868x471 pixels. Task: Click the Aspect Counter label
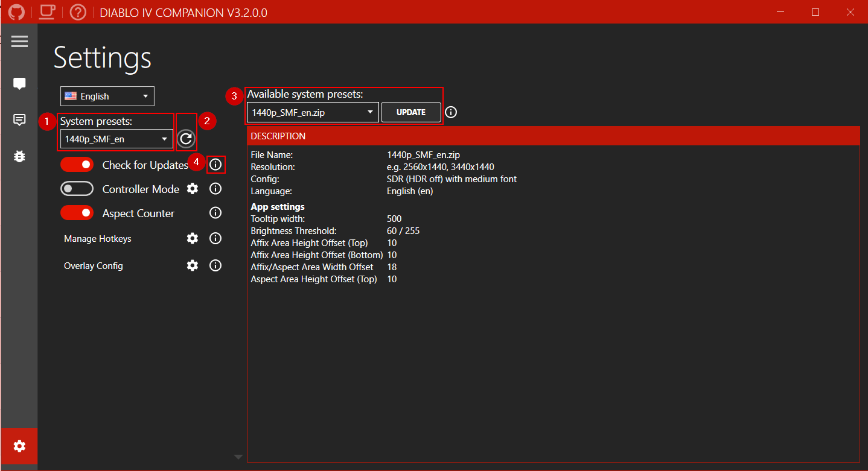pyautogui.click(x=138, y=213)
